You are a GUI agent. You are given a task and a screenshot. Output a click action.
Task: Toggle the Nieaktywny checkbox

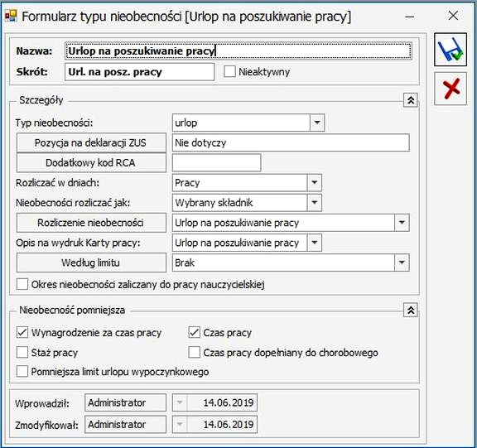(229, 72)
